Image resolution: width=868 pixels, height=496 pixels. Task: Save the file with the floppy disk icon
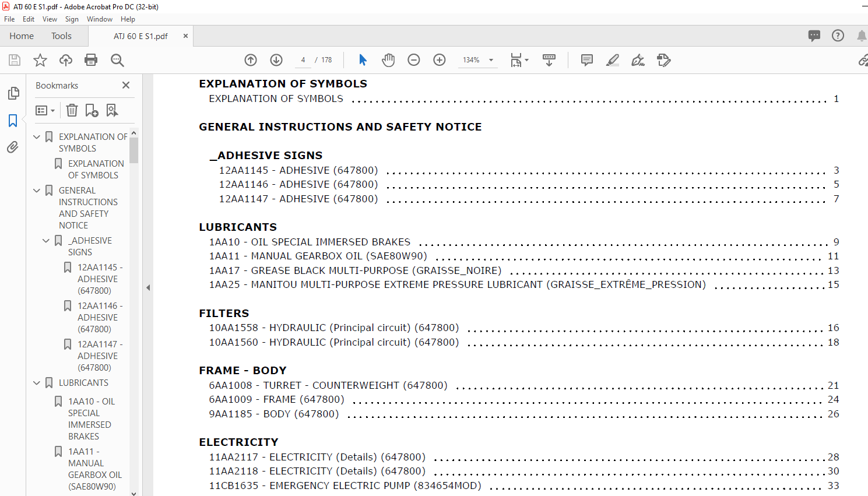[x=15, y=60]
